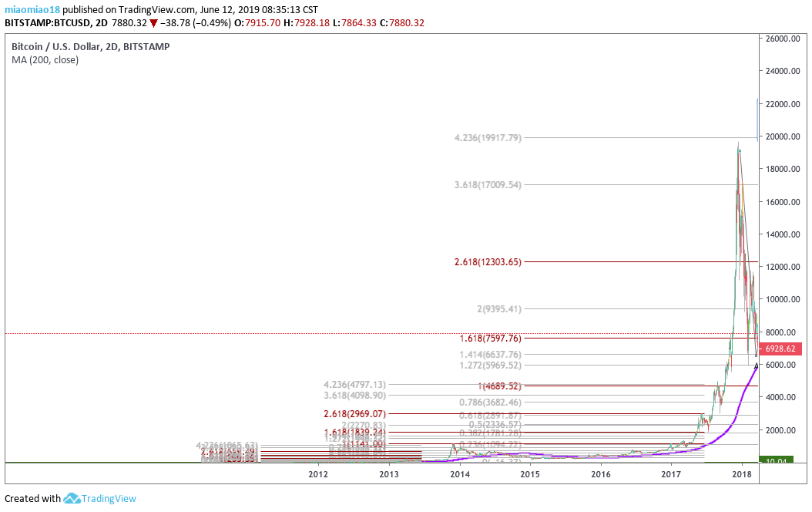812x512 pixels.
Task: Click the 2013 year label on time axis
Action: click(x=389, y=475)
